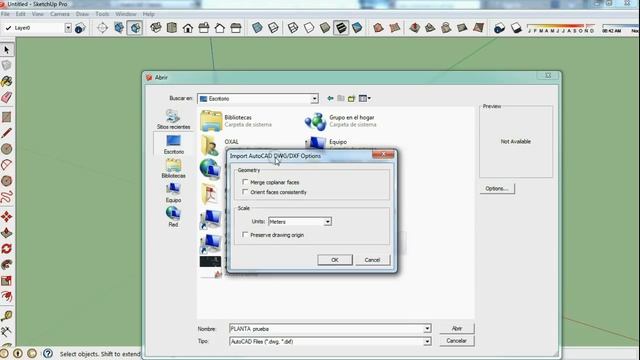
Task: Expand the Nombre filename dropdown arrow
Action: [427, 329]
